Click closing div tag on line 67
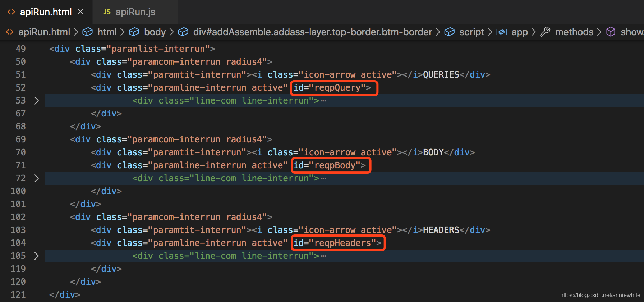The width and height of the screenshot is (644, 302). [106, 114]
